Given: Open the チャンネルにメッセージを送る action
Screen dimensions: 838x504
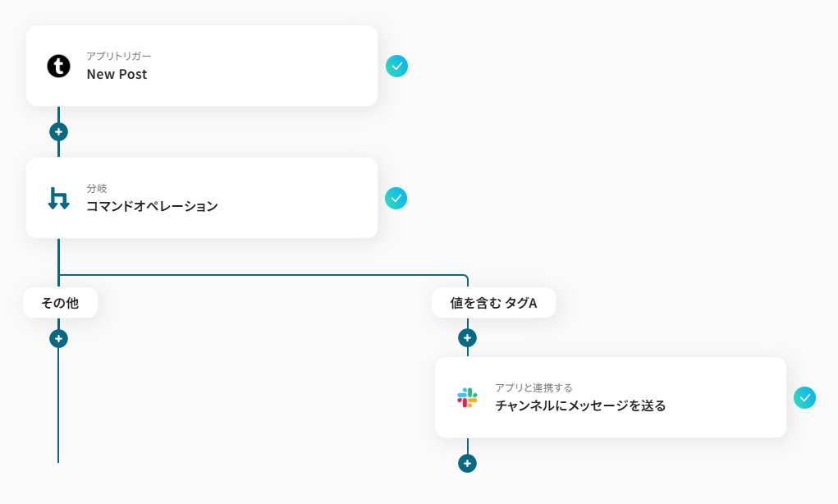Looking at the screenshot, I should click(x=580, y=405).
